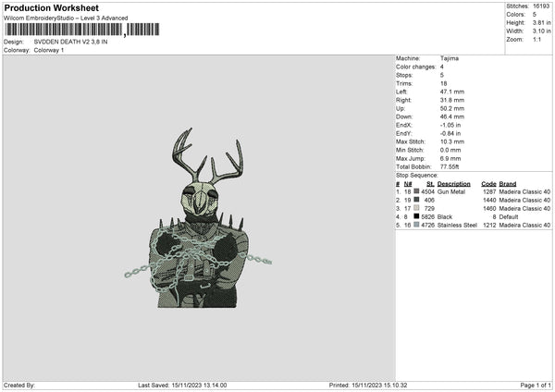Click the Colors value 5
This screenshot has height=392, width=555.
535,15
